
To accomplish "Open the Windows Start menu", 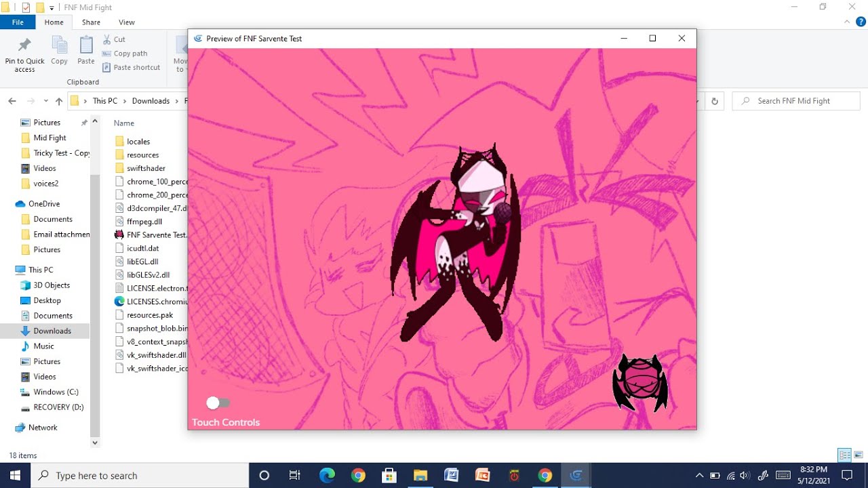I will coord(15,475).
